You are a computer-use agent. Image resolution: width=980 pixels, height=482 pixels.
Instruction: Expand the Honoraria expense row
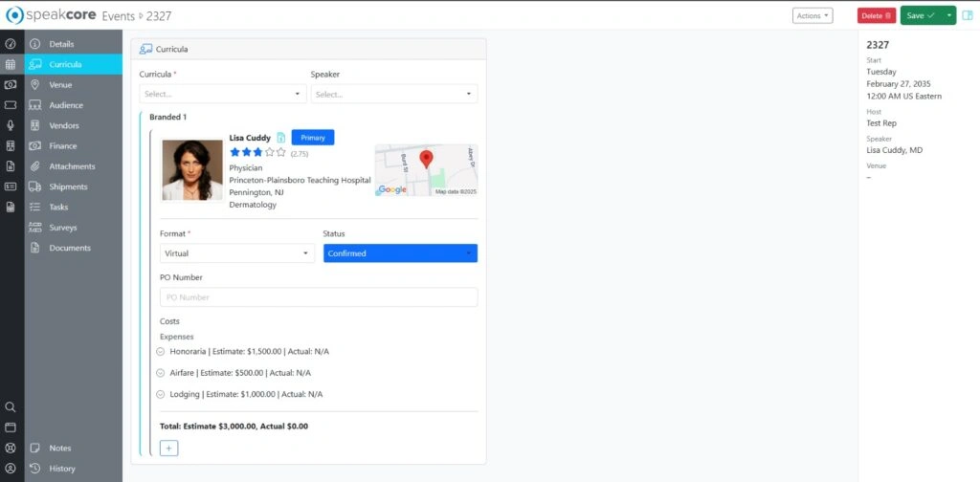tap(161, 352)
